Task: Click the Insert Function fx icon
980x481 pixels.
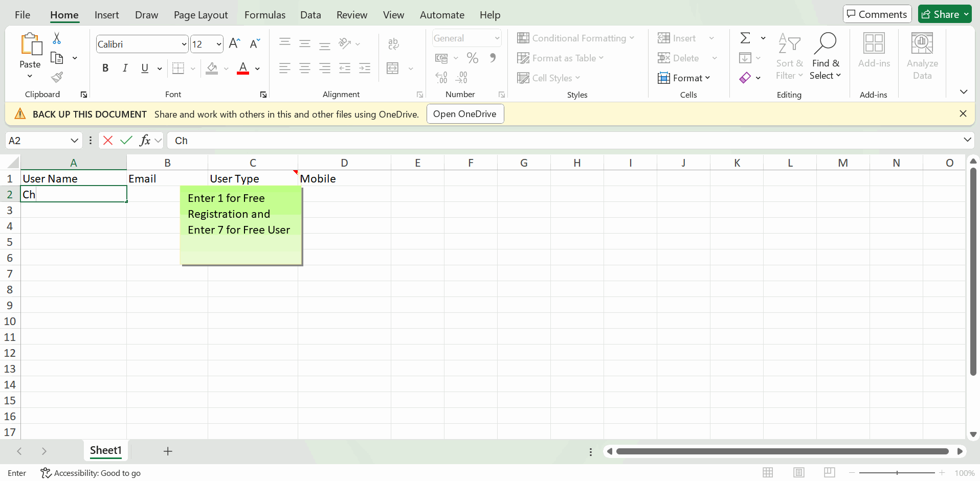Action: coord(145,141)
